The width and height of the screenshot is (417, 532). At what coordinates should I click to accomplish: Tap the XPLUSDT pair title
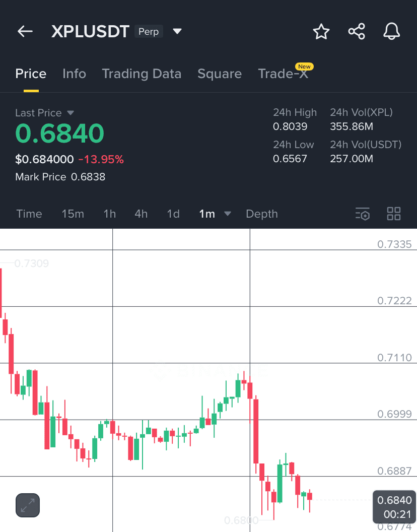[x=90, y=32]
